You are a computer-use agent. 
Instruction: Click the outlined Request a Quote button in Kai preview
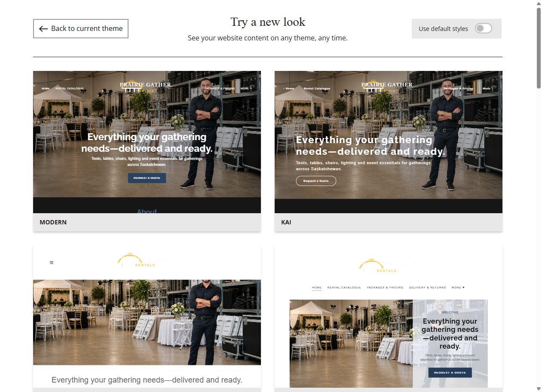[x=316, y=181]
